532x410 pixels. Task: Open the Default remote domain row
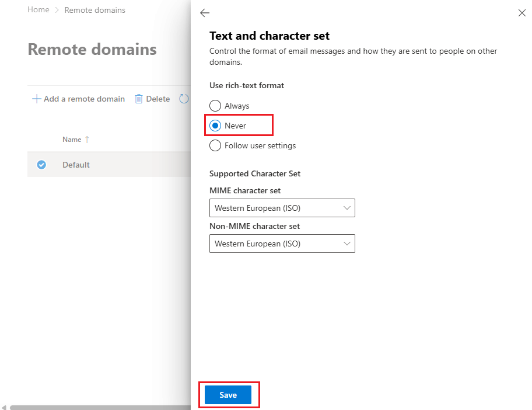[109, 165]
